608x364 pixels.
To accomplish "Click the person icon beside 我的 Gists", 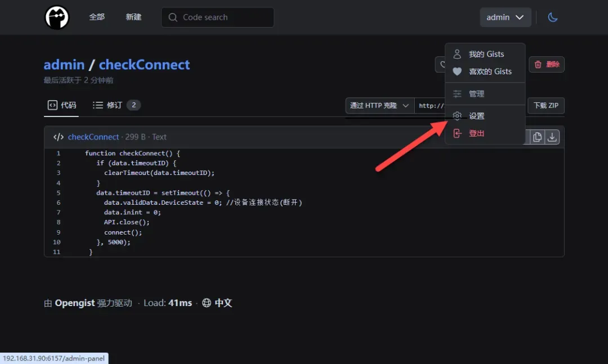I will [457, 54].
